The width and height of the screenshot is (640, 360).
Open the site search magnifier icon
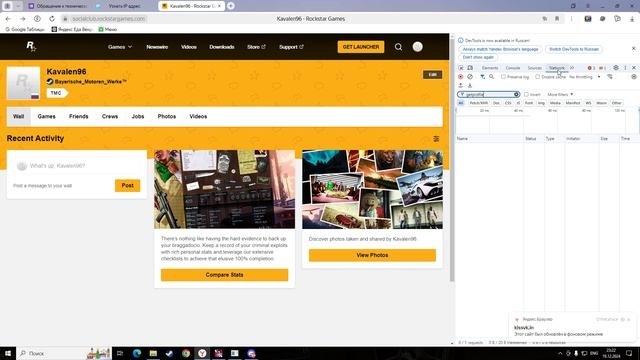pyautogui.click(x=398, y=47)
